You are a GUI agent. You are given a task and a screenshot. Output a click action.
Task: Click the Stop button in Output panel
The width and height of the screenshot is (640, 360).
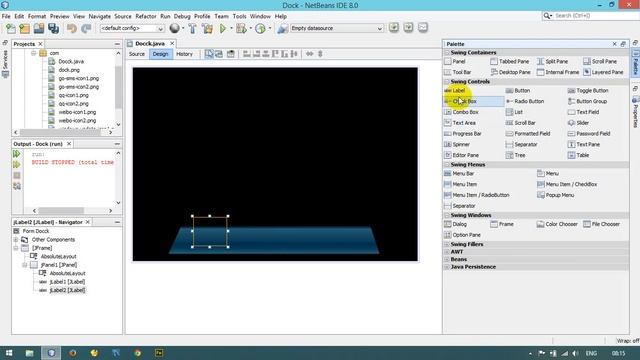point(17,176)
